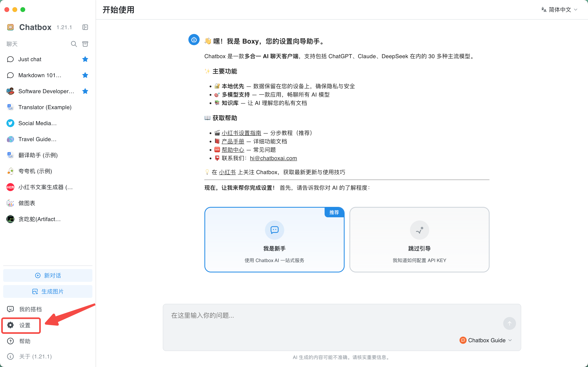The image size is (588, 367).
Task: Open the 小红书设置指南 link
Action: click(x=241, y=133)
